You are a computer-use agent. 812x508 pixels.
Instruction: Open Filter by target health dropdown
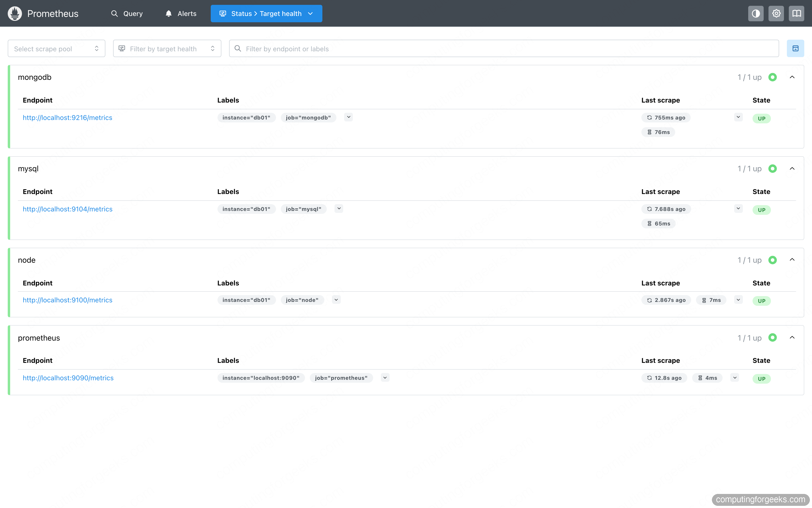coord(167,49)
